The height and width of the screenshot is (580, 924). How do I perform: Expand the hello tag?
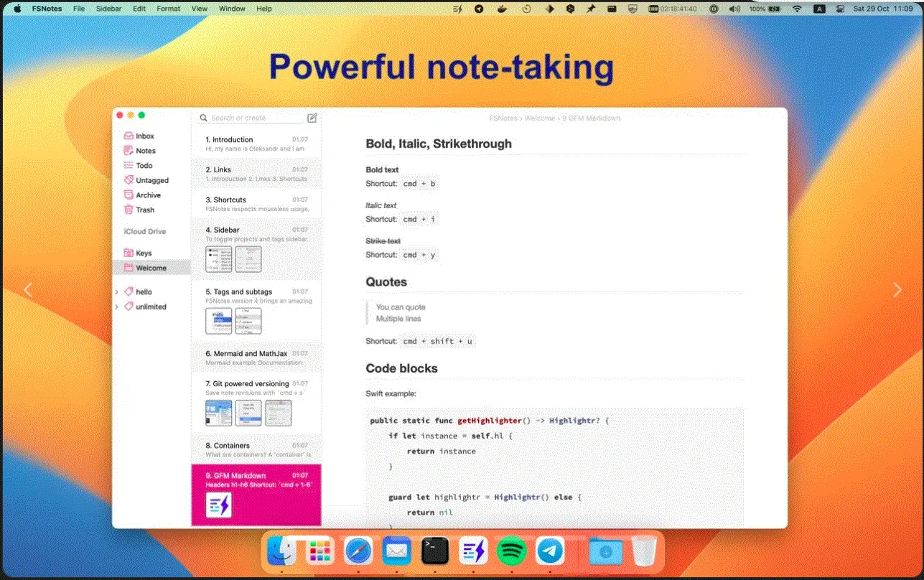117,292
